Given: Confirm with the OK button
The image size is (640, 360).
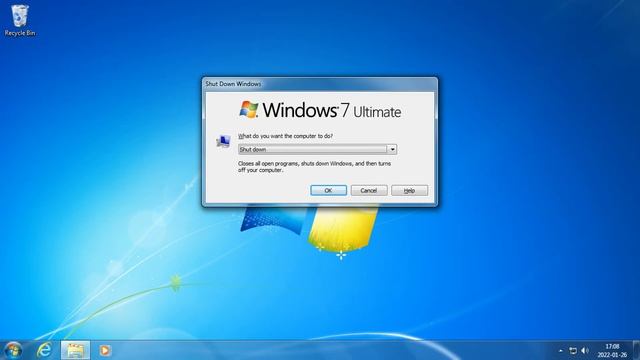Looking at the screenshot, I should 329,191.
